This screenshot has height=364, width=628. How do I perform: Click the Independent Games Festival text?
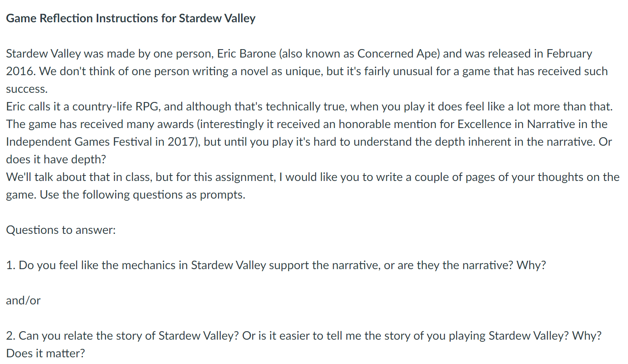pos(79,142)
